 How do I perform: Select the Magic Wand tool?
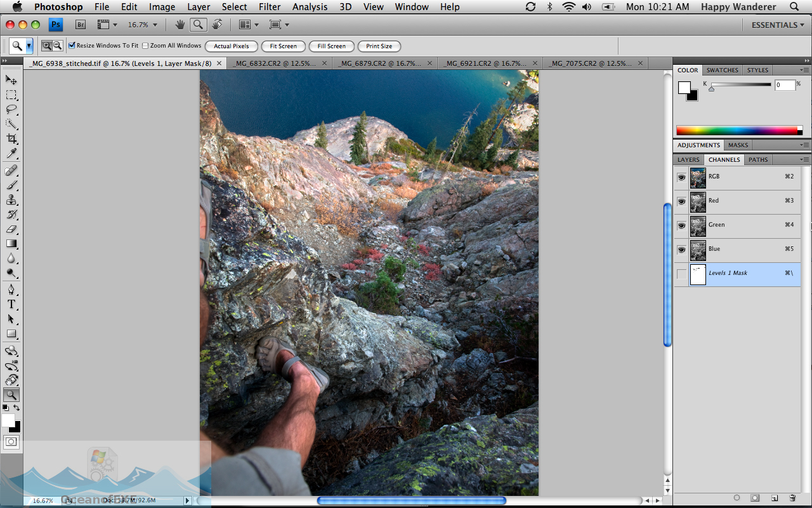[11, 124]
